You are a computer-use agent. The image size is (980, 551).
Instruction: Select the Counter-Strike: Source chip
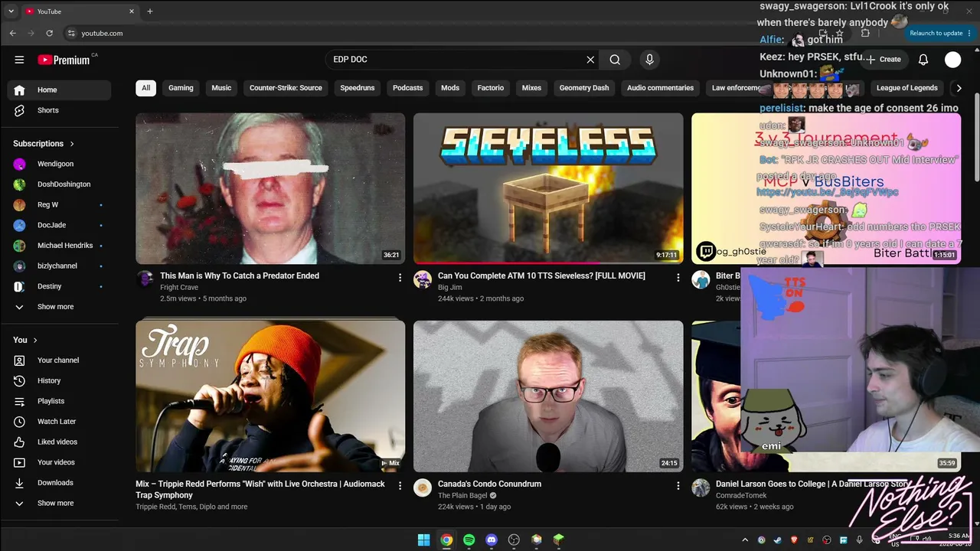click(286, 88)
